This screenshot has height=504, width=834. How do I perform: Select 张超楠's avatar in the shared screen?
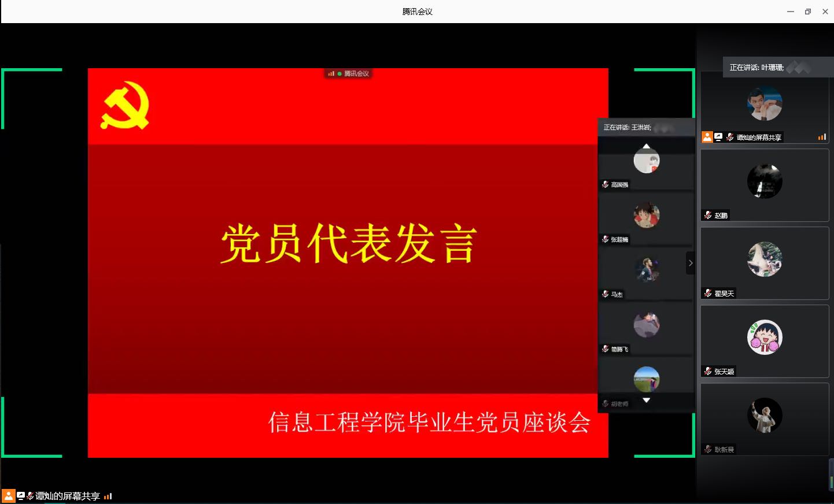point(647,215)
